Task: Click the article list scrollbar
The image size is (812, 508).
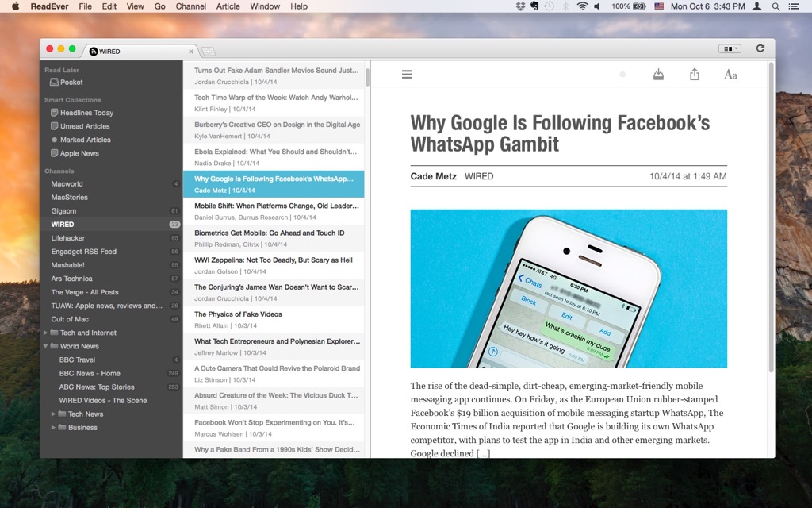Action: coord(368,77)
